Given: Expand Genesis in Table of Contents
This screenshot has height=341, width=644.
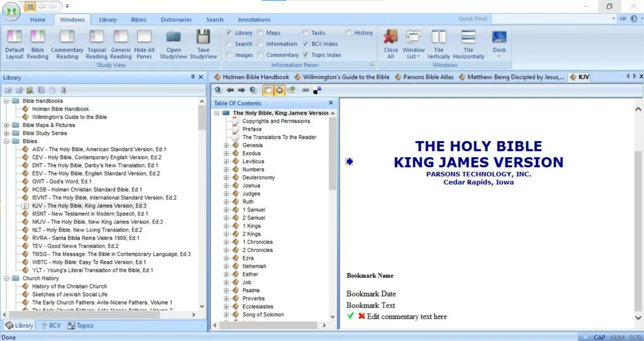Looking at the screenshot, I should (x=226, y=145).
